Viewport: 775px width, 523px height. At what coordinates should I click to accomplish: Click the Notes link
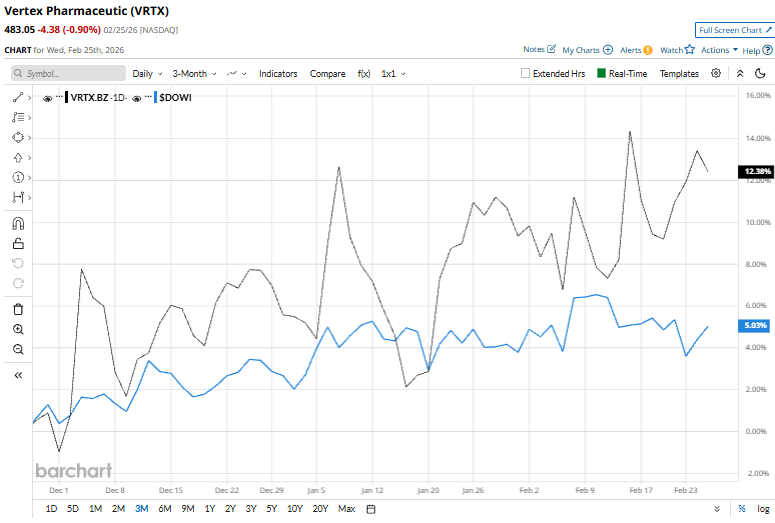534,49
